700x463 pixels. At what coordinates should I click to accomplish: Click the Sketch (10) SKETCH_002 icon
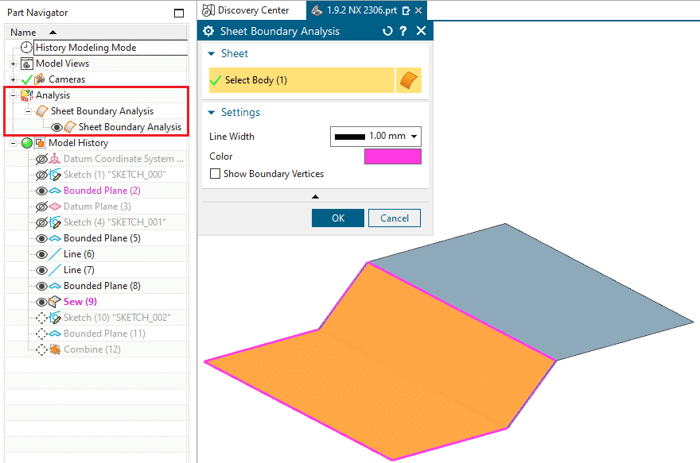55,318
